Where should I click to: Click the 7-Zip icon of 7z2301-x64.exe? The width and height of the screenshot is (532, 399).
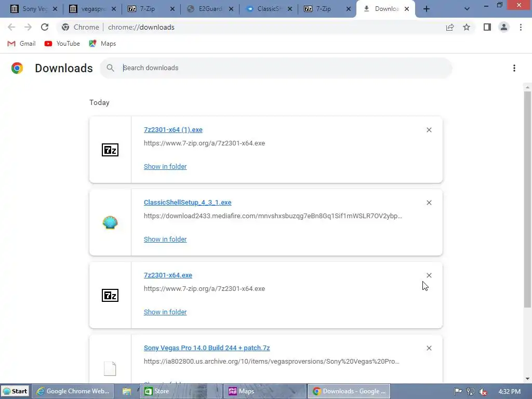(x=110, y=295)
